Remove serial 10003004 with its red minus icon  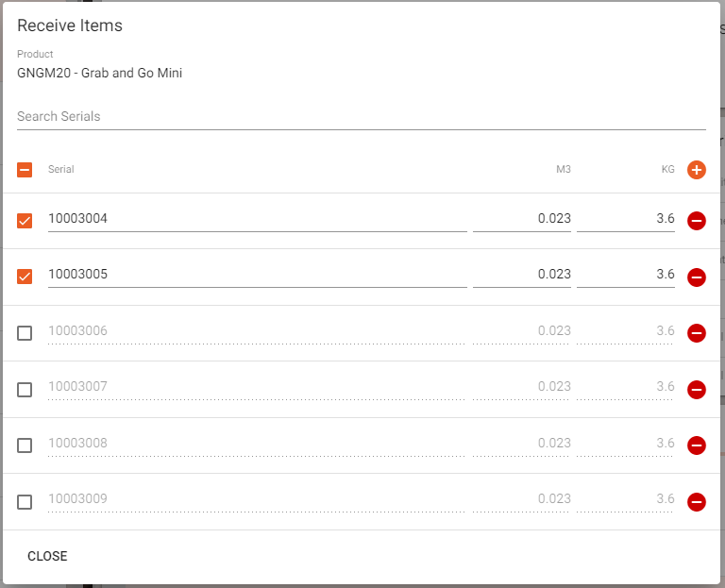pyautogui.click(x=697, y=221)
